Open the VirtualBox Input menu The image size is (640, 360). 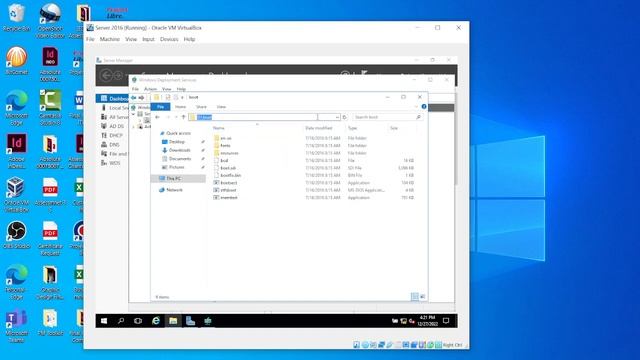149,39
